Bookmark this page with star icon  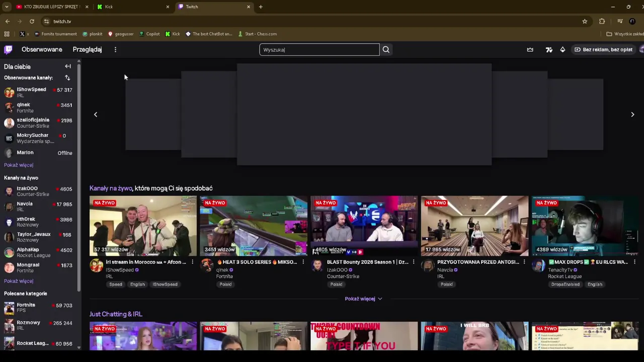(x=585, y=21)
